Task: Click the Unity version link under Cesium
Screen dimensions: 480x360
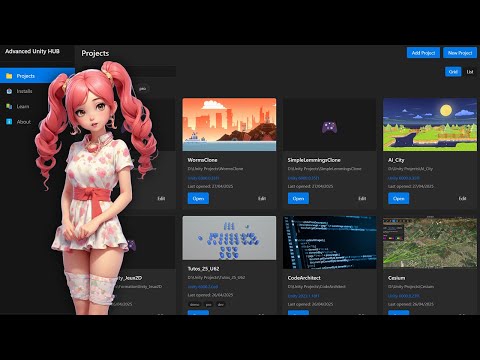Action: 404,296
